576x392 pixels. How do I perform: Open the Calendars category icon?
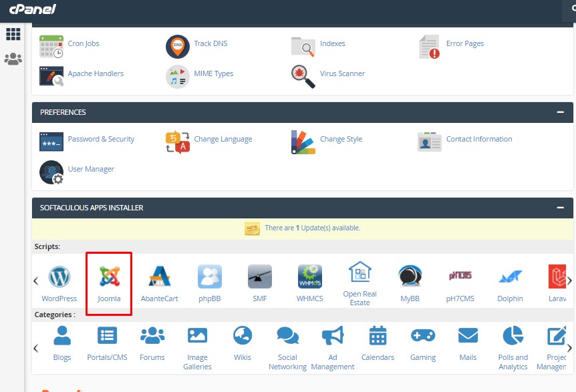(378, 335)
